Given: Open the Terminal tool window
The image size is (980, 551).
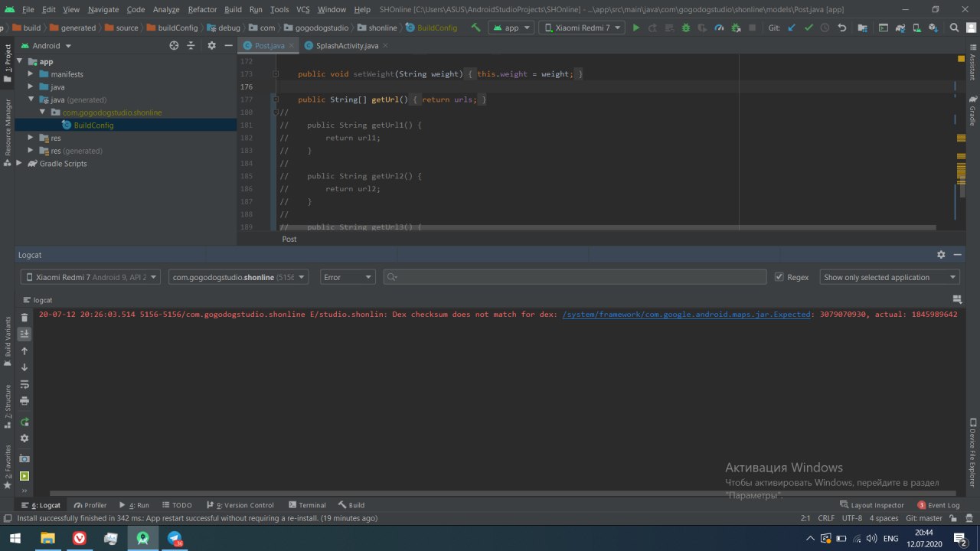Looking at the screenshot, I should click(x=307, y=505).
